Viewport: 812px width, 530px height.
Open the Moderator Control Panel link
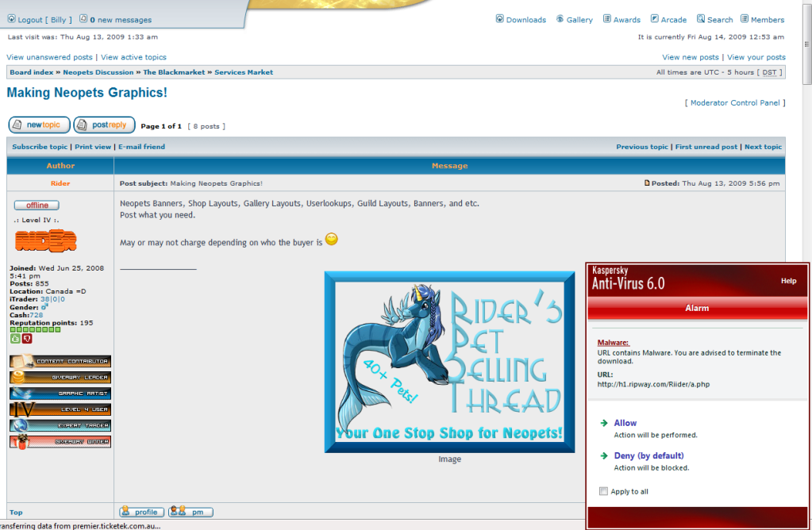click(x=736, y=102)
